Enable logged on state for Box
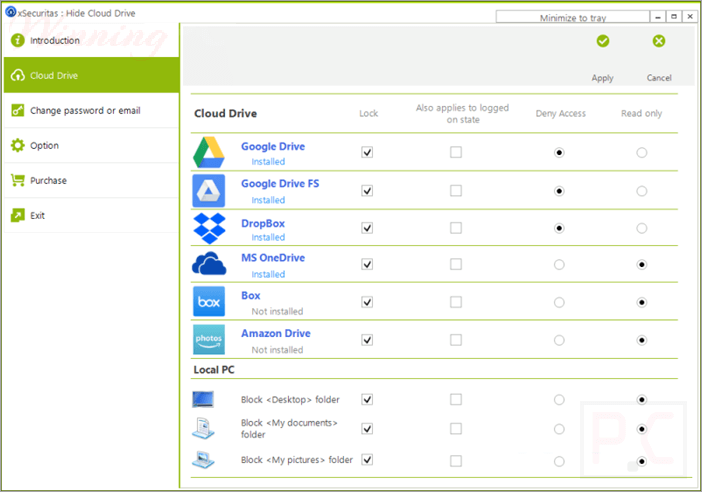 click(456, 302)
